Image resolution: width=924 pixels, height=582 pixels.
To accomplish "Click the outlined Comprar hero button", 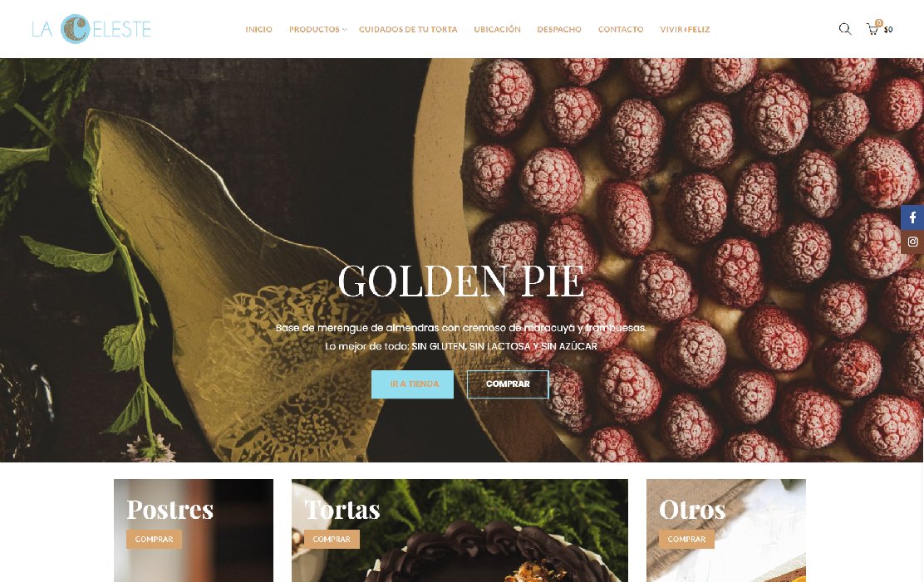I will point(508,384).
